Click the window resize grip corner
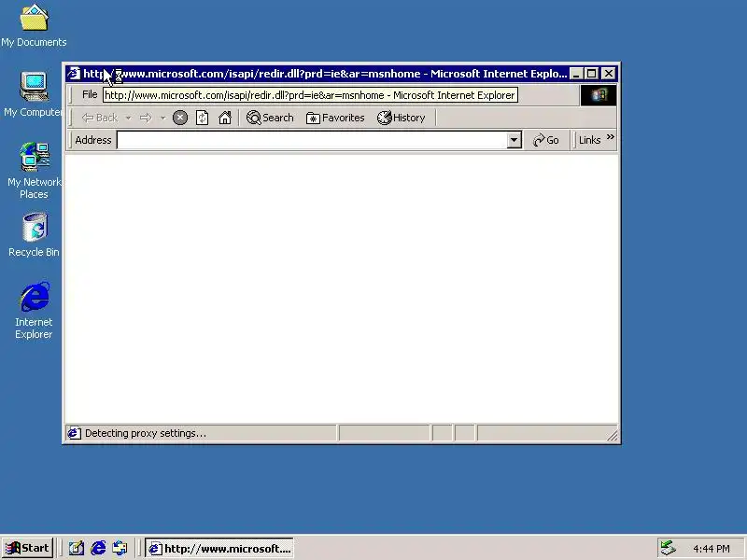This screenshot has height=560, width=747. 613,435
